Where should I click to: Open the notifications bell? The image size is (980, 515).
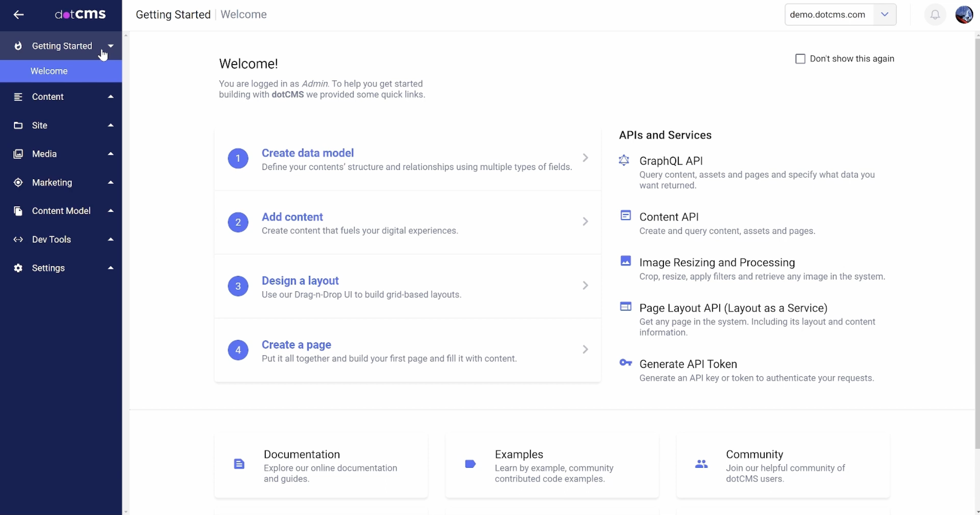click(935, 15)
